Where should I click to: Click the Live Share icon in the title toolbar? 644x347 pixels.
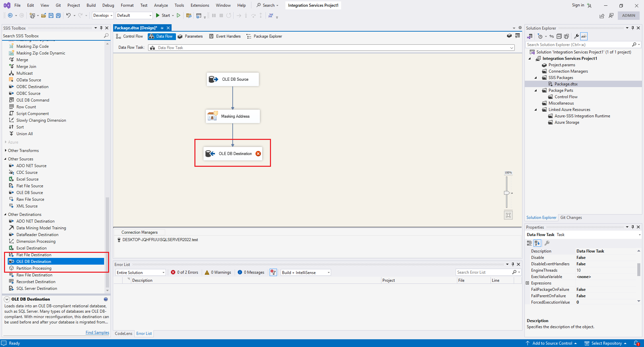(602, 16)
